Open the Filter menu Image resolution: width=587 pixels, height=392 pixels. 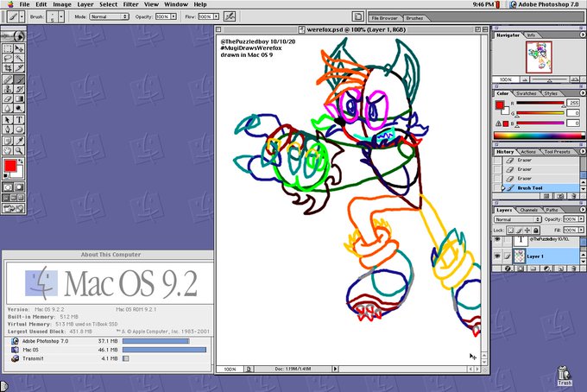point(131,4)
